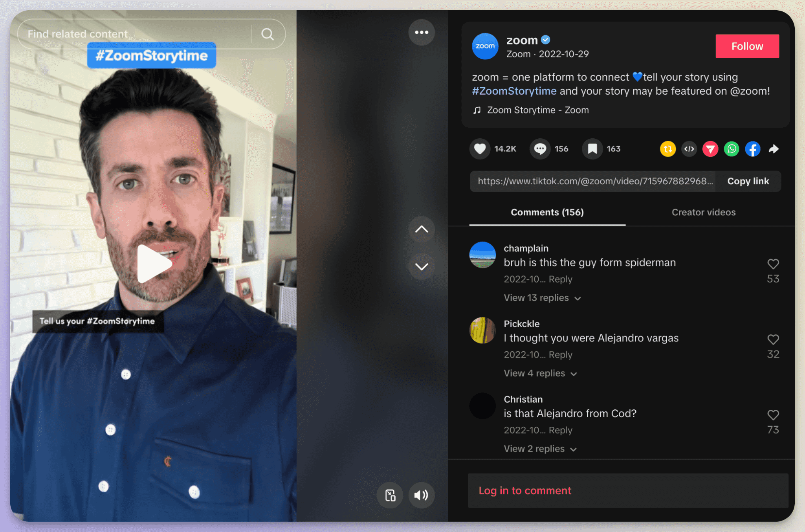805x532 pixels.
Task: Open the Zoom Storytime - Zoom sound link
Action: coord(537,110)
